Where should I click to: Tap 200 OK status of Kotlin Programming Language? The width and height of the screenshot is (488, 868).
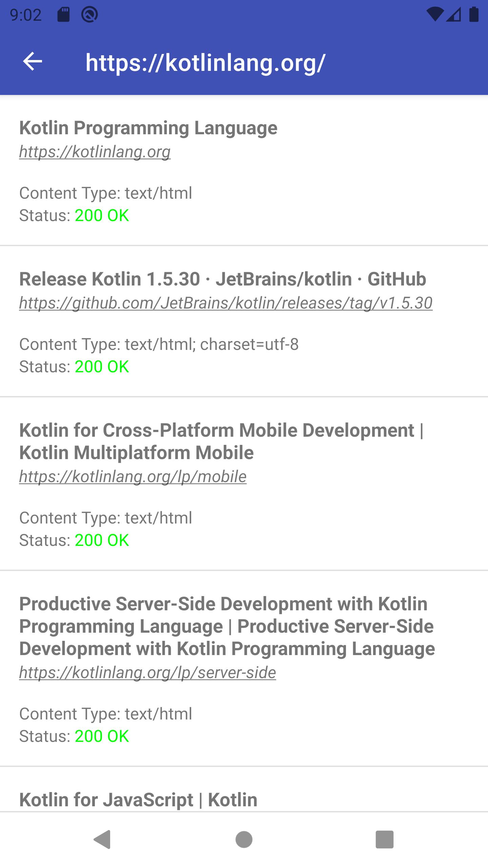pyautogui.click(x=102, y=215)
